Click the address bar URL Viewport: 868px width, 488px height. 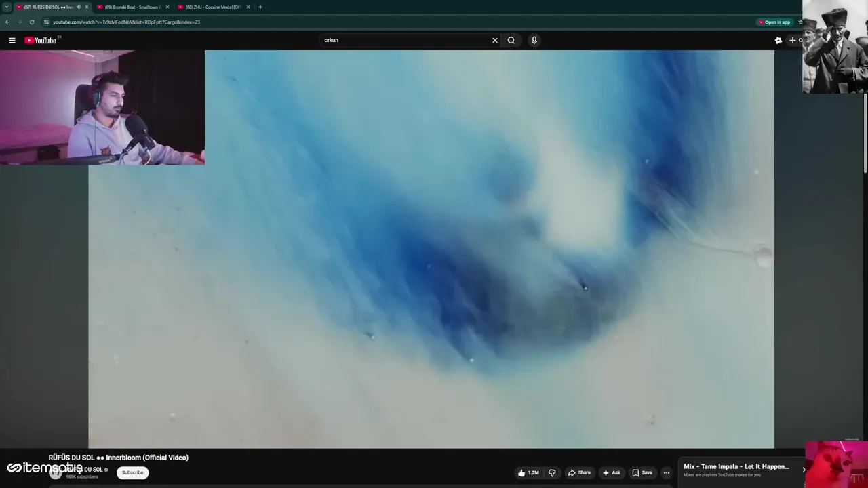click(x=126, y=22)
